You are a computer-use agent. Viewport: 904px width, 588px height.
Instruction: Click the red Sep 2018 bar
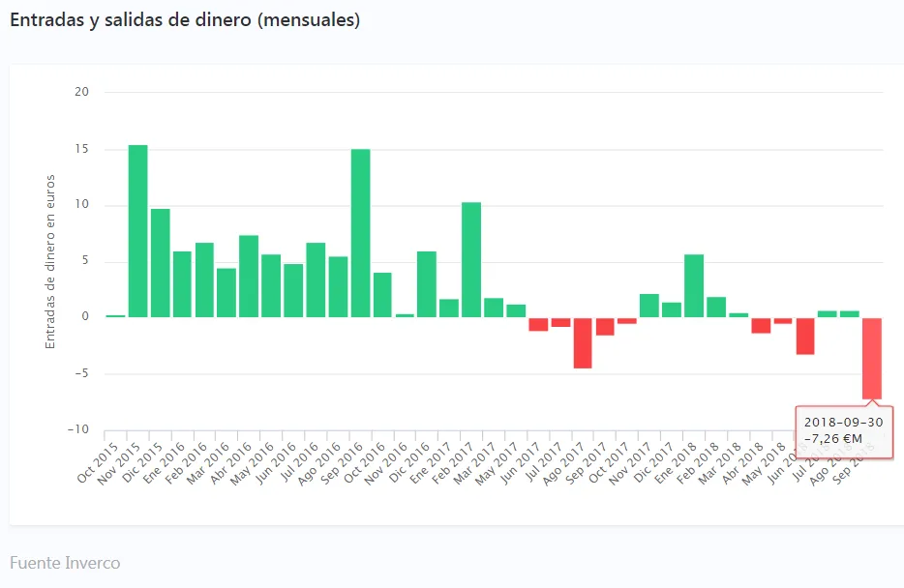(x=872, y=358)
